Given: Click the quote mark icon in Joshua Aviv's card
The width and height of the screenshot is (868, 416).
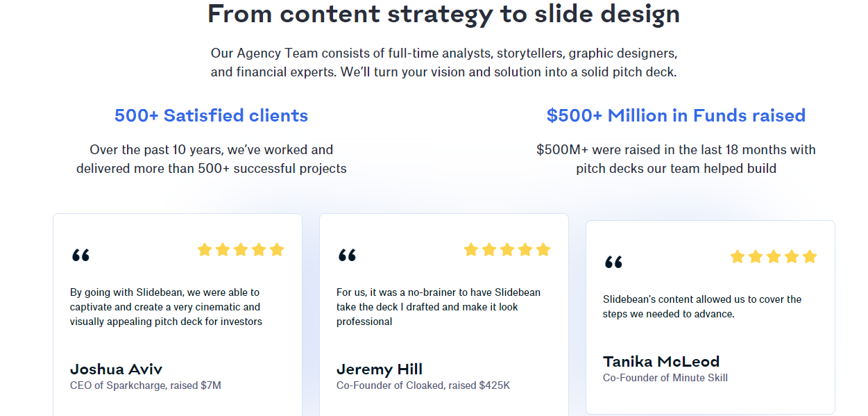Looking at the screenshot, I should [x=80, y=256].
